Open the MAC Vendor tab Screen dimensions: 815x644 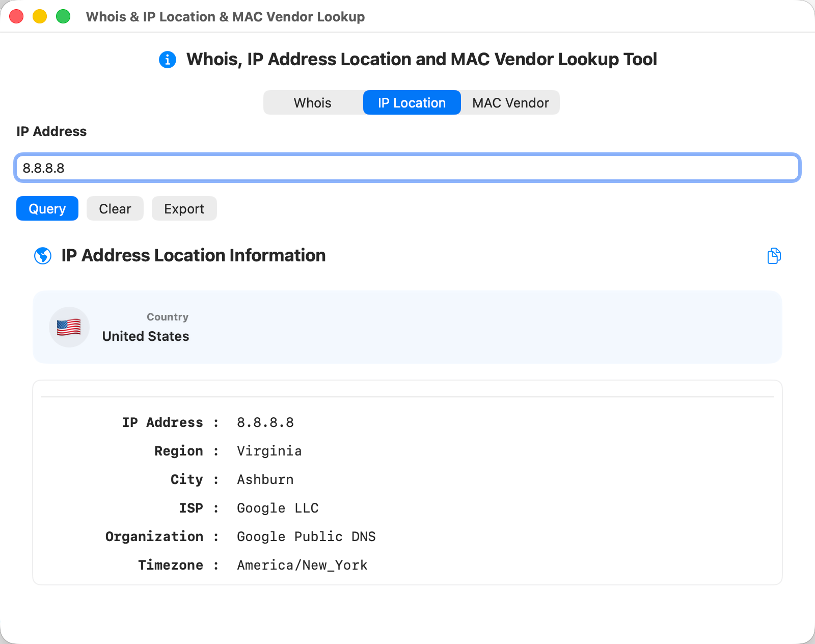point(510,102)
